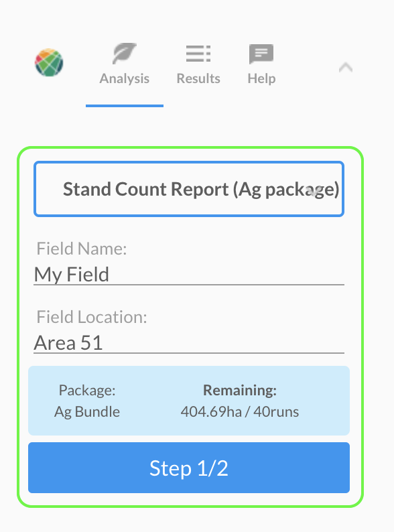Screen dimensions: 394x532
Task: Focus the Area 51 location input
Action: [189, 342]
